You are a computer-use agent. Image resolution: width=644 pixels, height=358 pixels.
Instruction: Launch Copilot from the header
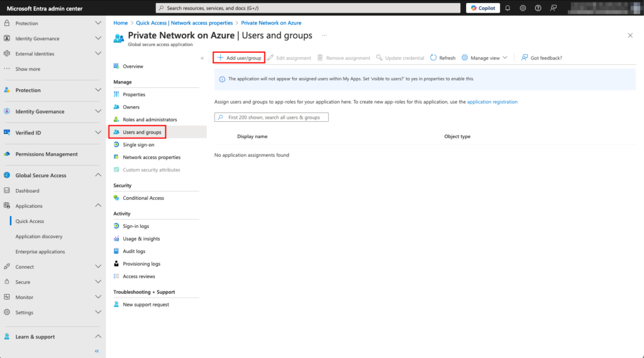tap(483, 8)
